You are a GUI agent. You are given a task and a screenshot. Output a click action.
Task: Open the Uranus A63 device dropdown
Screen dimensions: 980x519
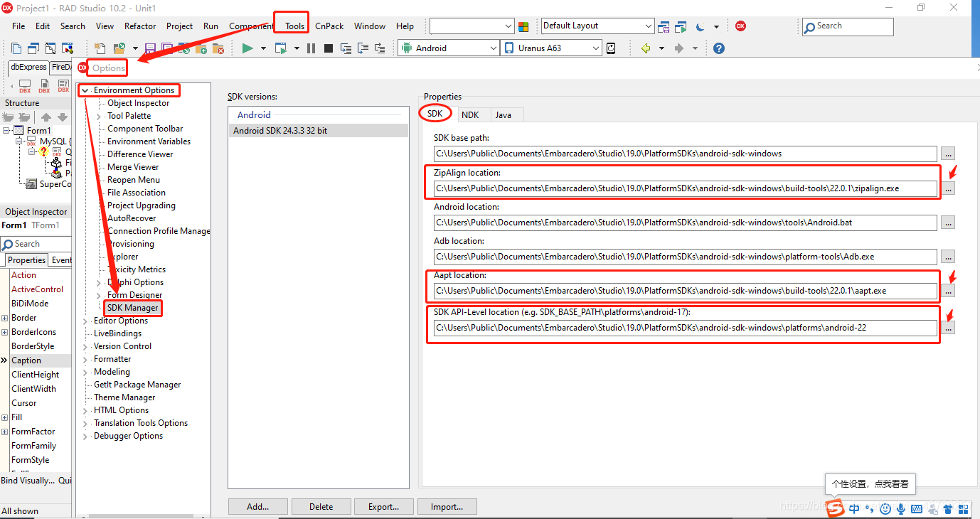(596, 48)
